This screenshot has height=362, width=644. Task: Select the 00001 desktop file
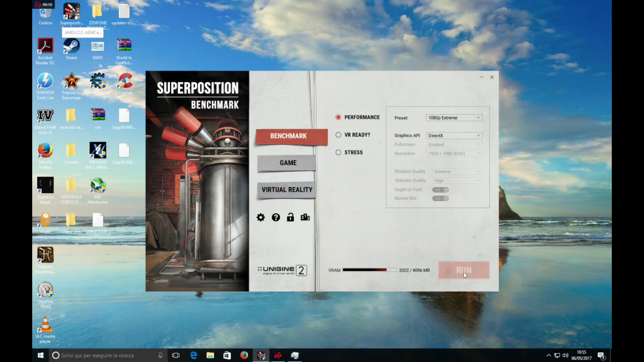[x=98, y=49]
